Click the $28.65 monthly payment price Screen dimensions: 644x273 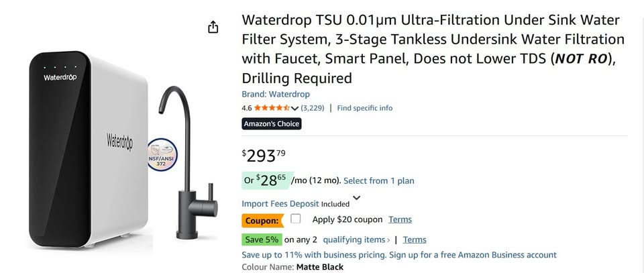pyautogui.click(x=271, y=180)
